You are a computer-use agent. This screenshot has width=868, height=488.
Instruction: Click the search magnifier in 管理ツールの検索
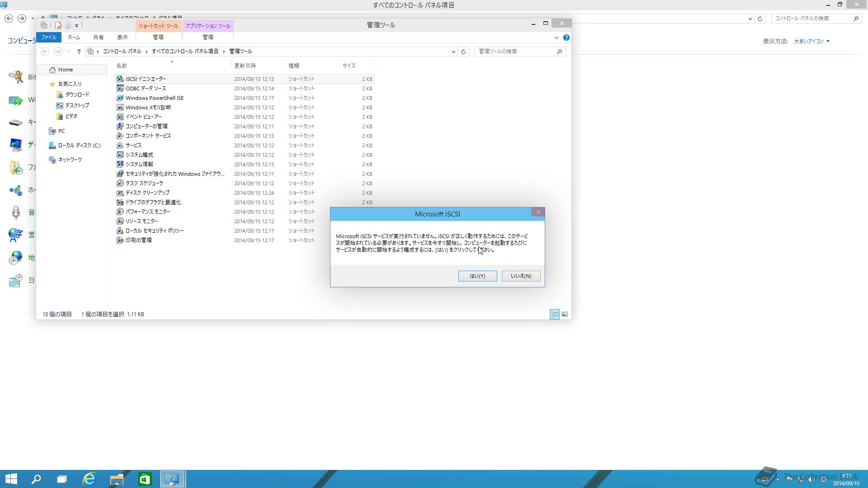coord(559,52)
